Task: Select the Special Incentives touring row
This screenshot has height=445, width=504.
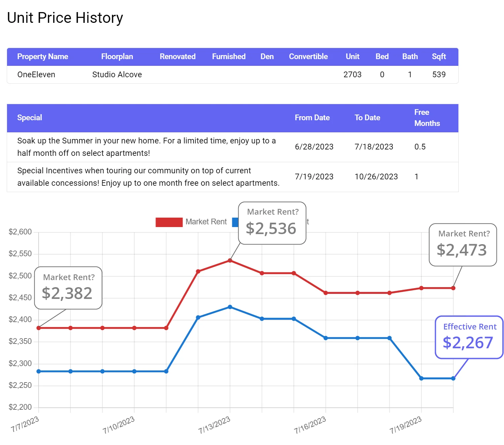Action: tap(233, 177)
